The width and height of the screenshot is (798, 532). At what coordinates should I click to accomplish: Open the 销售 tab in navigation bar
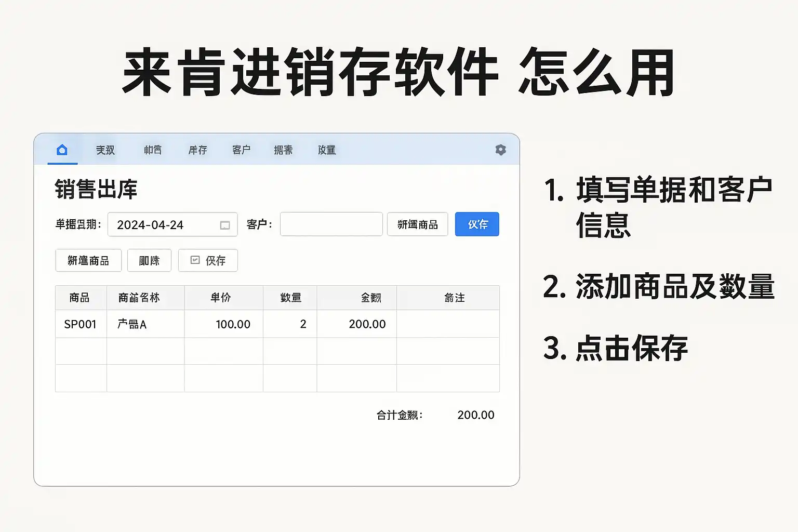153,150
